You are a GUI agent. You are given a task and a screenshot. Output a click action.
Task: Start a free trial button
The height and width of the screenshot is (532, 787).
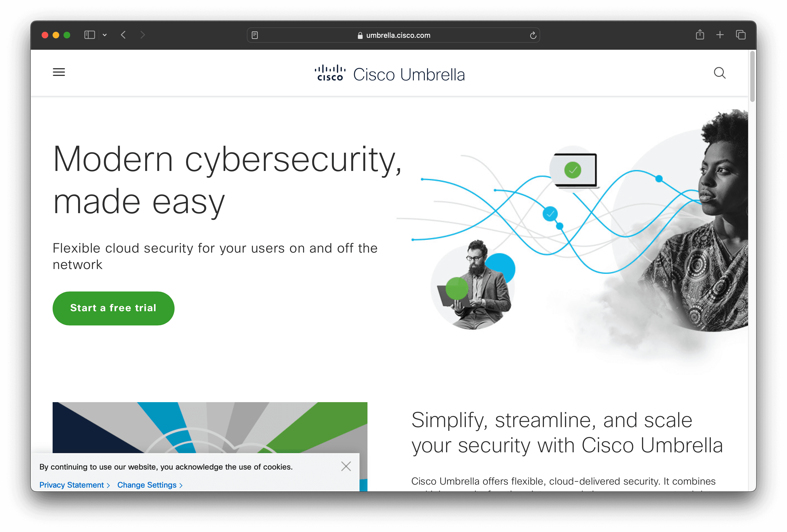point(113,308)
